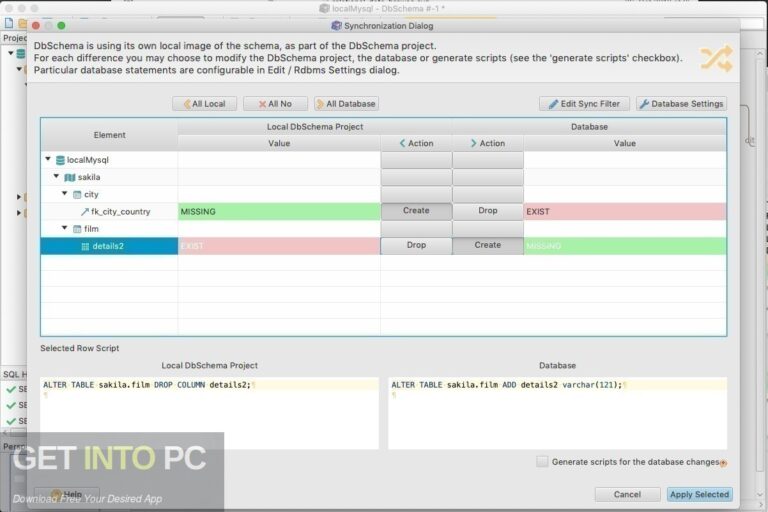The height and width of the screenshot is (512, 768).
Task: Click the Selected Row Script label
Action: click(x=79, y=348)
